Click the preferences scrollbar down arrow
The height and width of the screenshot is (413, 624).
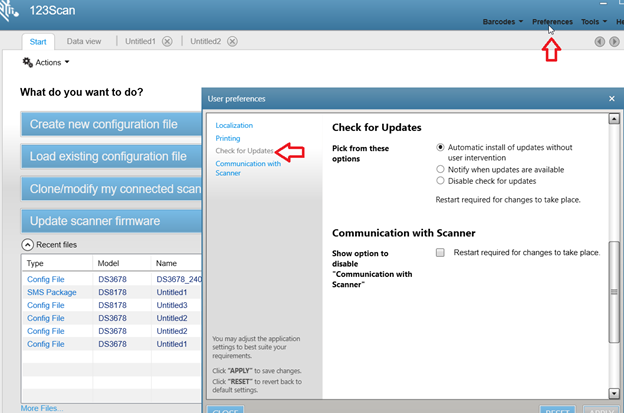click(614, 393)
